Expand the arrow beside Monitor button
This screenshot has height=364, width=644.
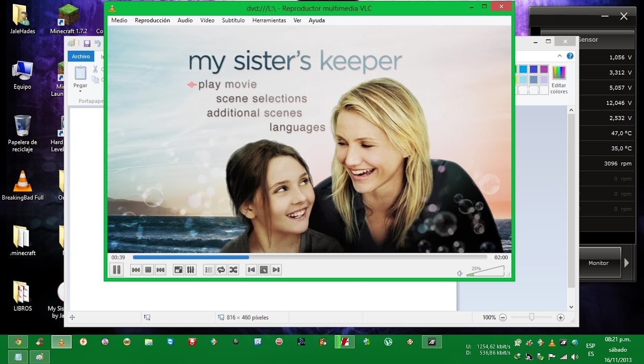pos(626,263)
